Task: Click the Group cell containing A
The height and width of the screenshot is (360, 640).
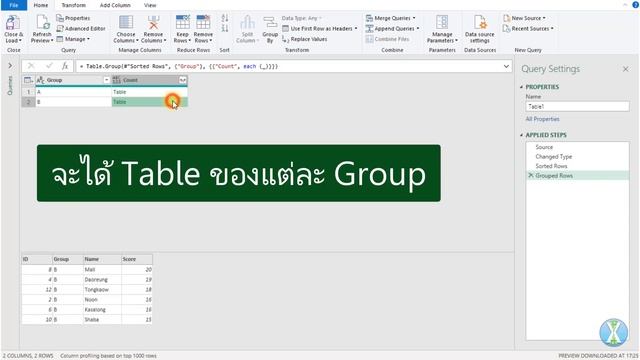Action: [73, 92]
